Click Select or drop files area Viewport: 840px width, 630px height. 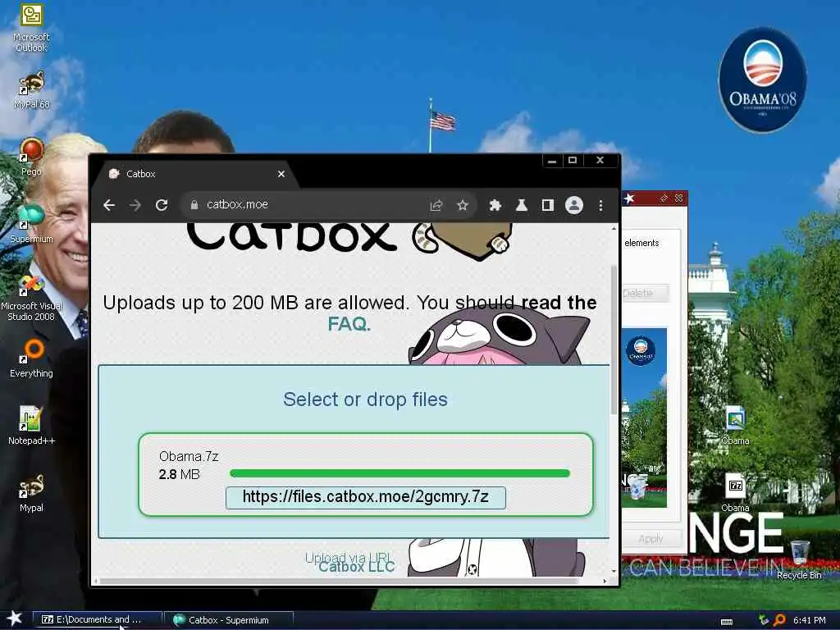coord(365,399)
